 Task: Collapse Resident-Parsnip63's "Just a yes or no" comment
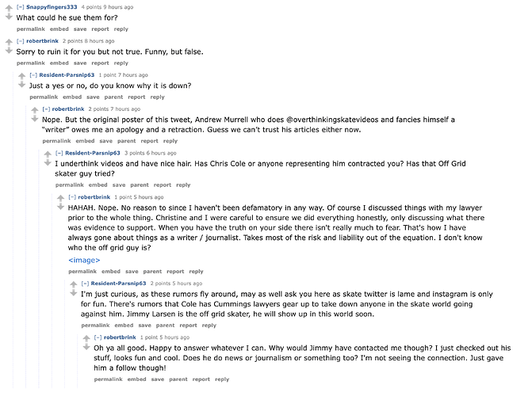click(x=33, y=74)
